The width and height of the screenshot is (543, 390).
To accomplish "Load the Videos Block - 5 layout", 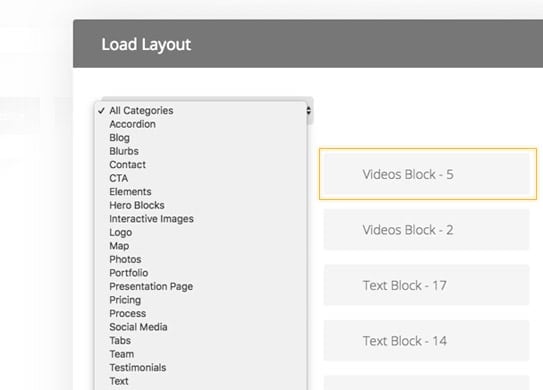I will coord(427,174).
